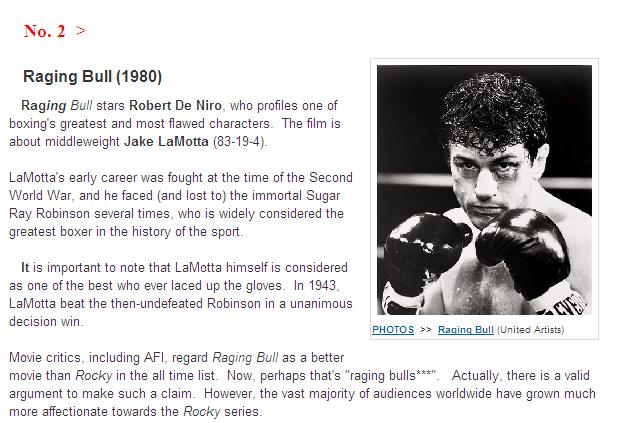The image size is (620, 423).
Task: Click italic "Raging Bull" opening the first paragraph
Action: [x=57, y=106]
